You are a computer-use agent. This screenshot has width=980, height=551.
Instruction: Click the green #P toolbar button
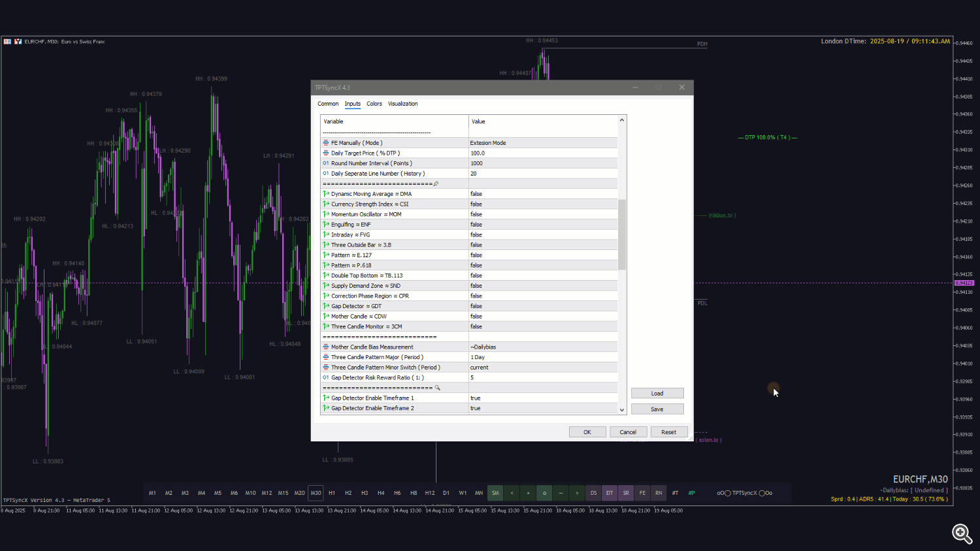(x=691, y=493)
